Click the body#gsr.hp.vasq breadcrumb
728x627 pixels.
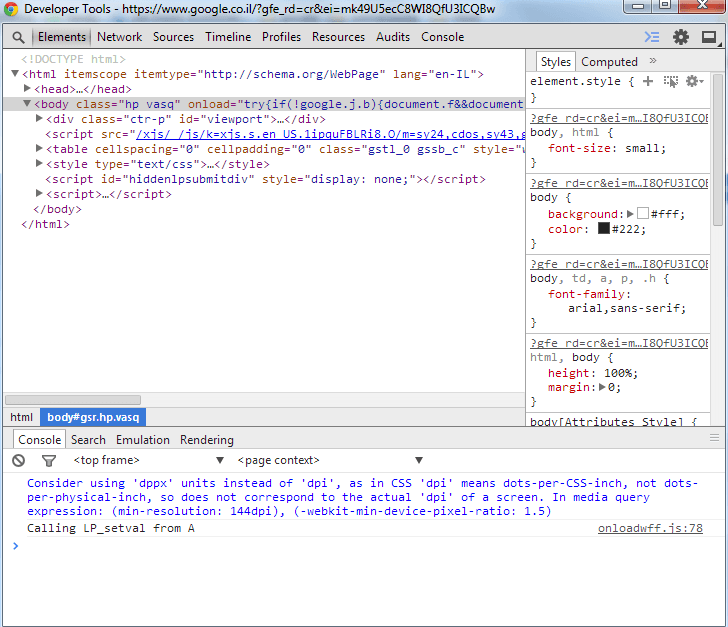click(93, 417)
